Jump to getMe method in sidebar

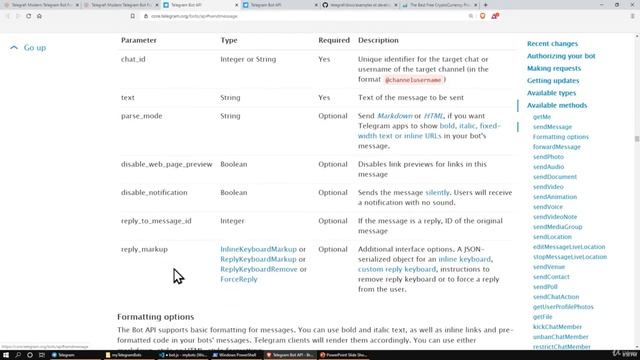click(x=542, y=117)
